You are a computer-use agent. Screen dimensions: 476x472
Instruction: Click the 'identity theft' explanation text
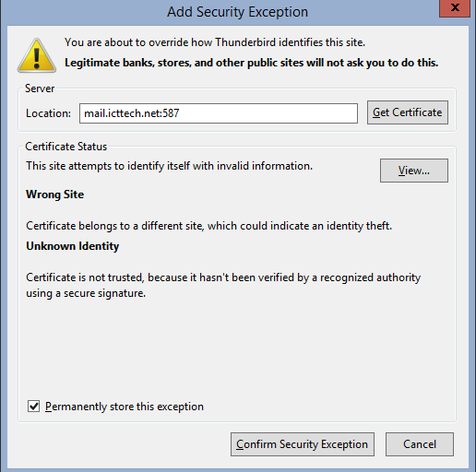(209, 226)
